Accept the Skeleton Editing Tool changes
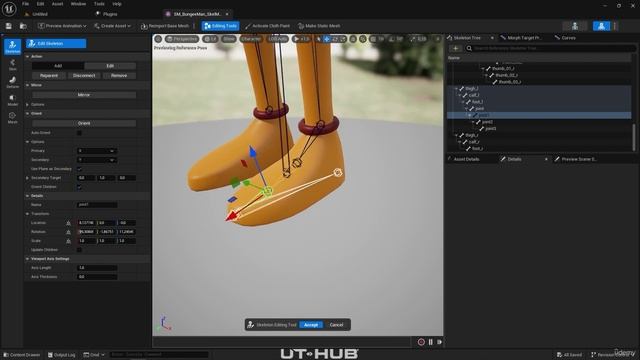The height and width of the screenshot is (360, 640). (x=311, y=325)
